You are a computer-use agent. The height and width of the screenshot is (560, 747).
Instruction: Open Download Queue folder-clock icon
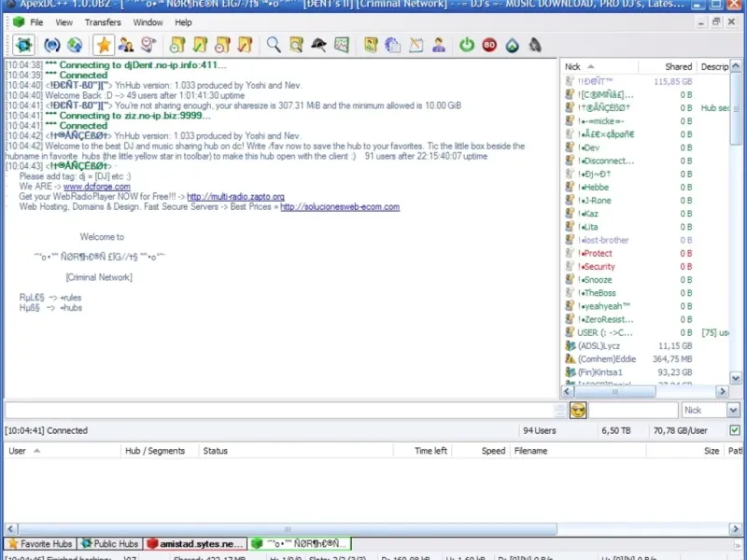[177, 45]
